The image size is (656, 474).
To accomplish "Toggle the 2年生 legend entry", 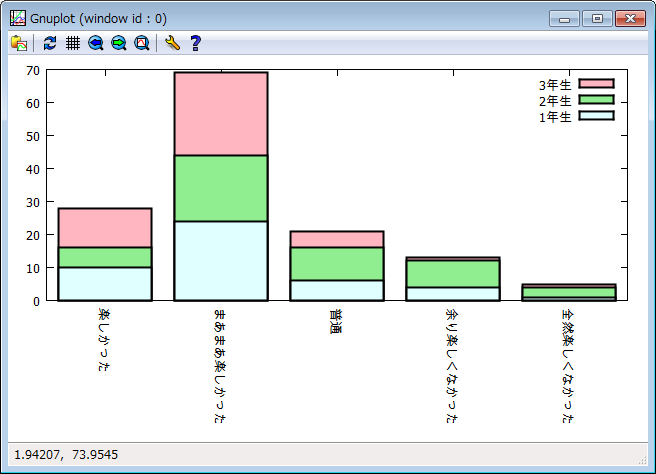I will 577,100.
